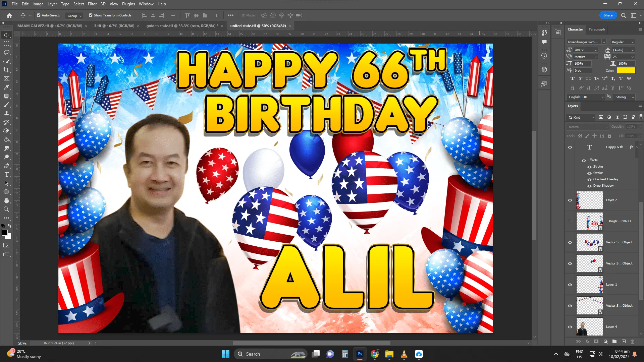Viewport: 644px width, 362px height.
Task: Open options bar more options ellipsis
Action: pos(231,15)
